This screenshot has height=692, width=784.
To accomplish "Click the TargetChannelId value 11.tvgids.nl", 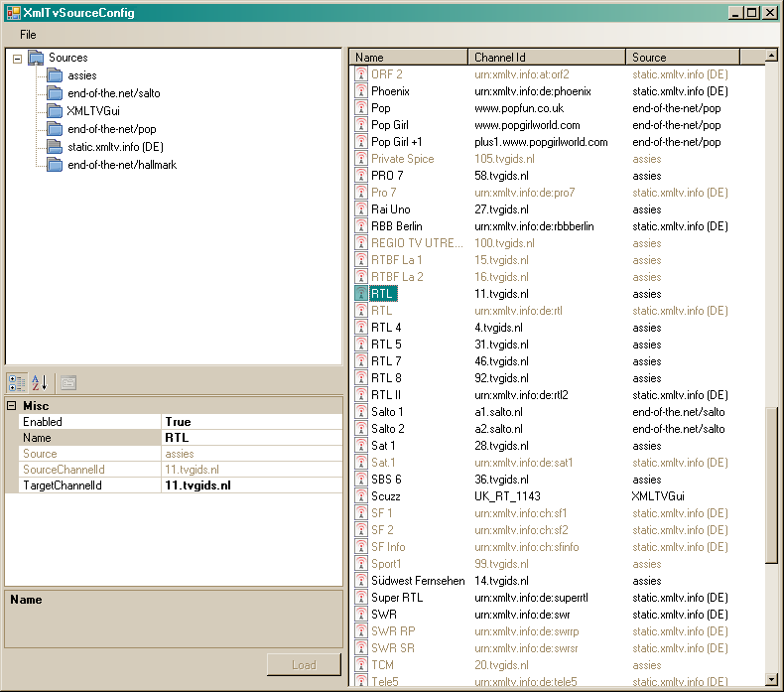I will click(x=251, y=485).
